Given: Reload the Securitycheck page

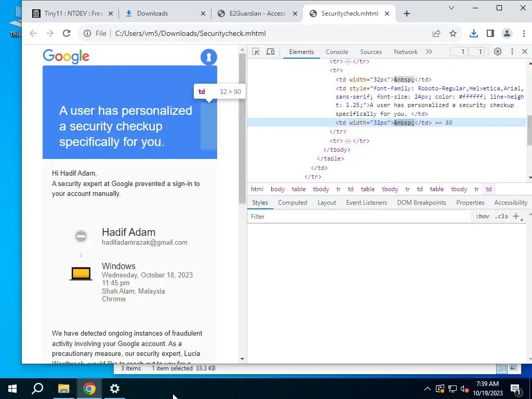Looking at the screenshot, I should [66, 33].
